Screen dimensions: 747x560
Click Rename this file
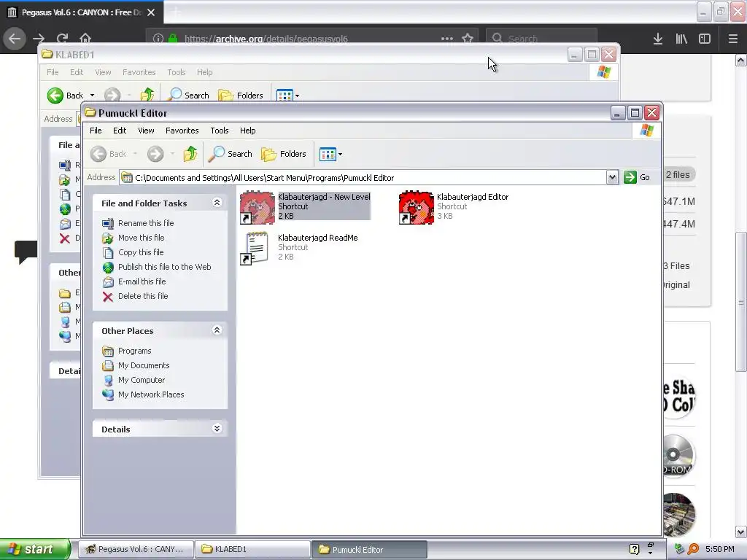[146, 223]
